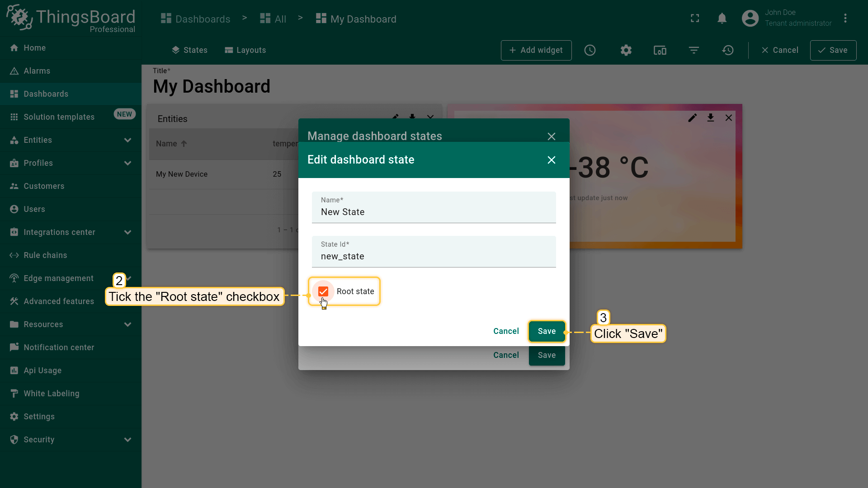Edit the temperature widget with pencil icon

(692, 118)
